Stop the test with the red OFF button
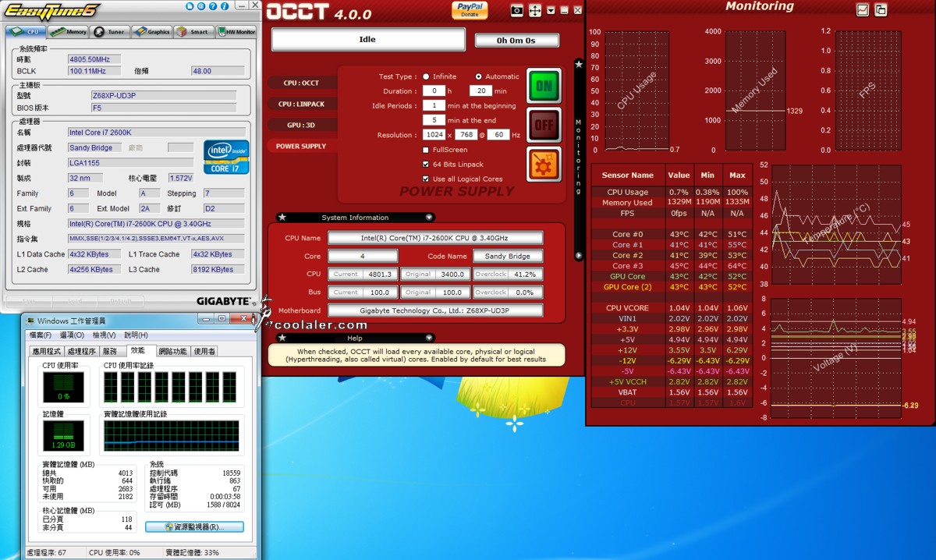936x560 pixels. 544,125
